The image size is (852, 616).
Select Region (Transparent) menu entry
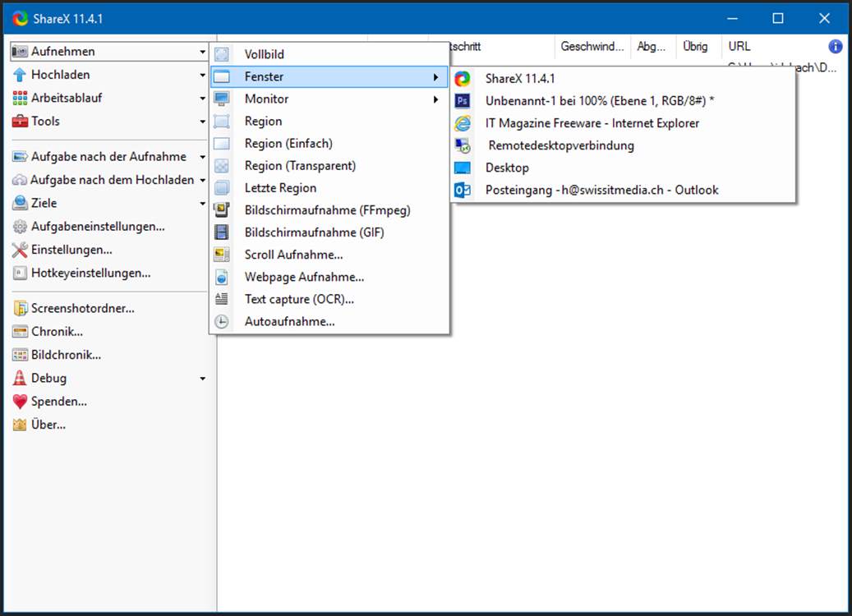[x=329, y=166]
